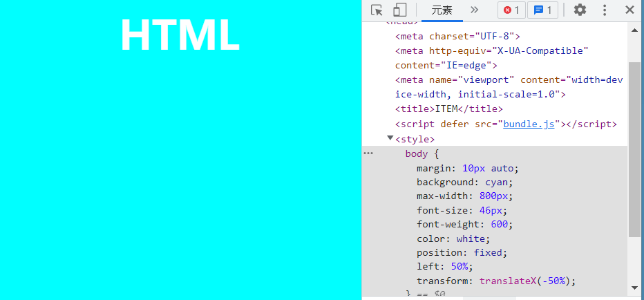This screenshot has width=644, height=300.
Task: Open the blue messages count badge
Action: pyautogui.click(x=542, y=10)
